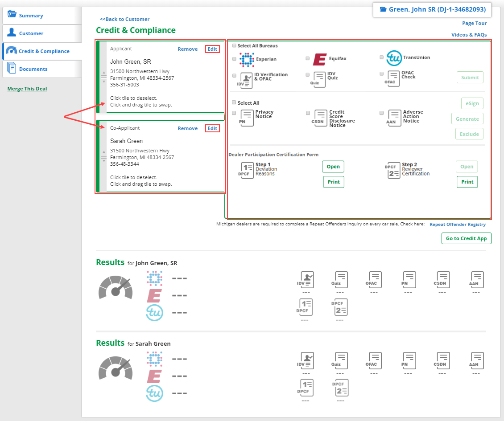
Task: Click the Privacy Notice PN icon
Action: tap(247, 118)
